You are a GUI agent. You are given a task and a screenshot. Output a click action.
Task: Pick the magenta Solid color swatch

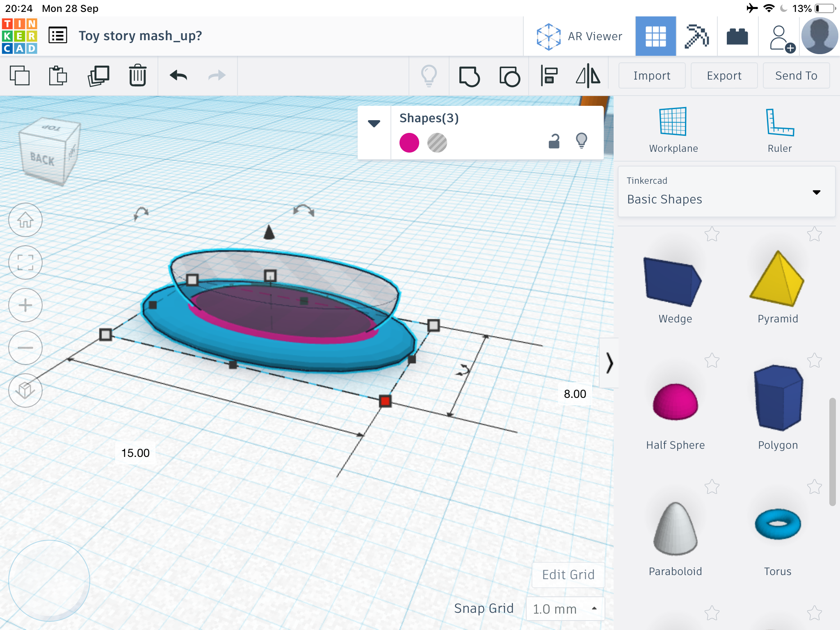point(409,143)
